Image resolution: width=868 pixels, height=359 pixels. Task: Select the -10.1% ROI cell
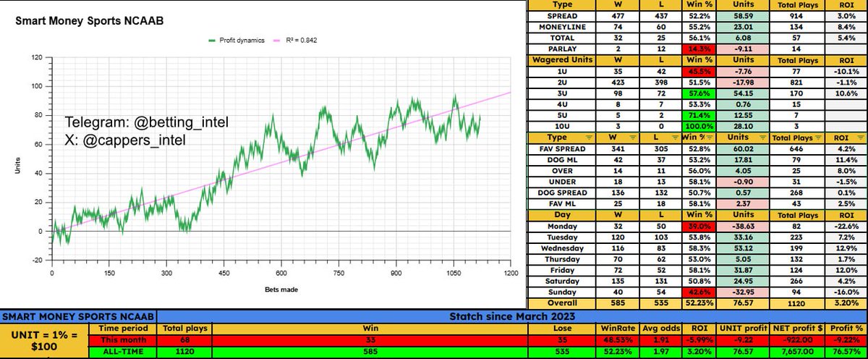coord(847,71)
